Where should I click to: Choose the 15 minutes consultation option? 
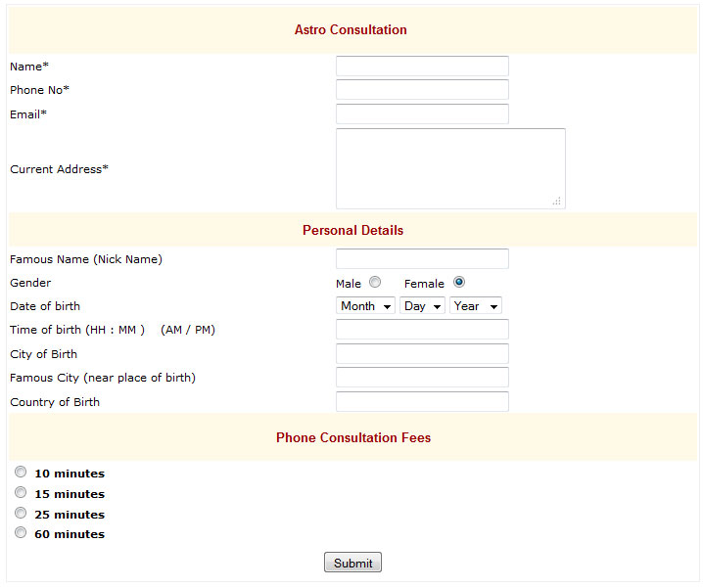pyautogui.click(x=21, y=492)
